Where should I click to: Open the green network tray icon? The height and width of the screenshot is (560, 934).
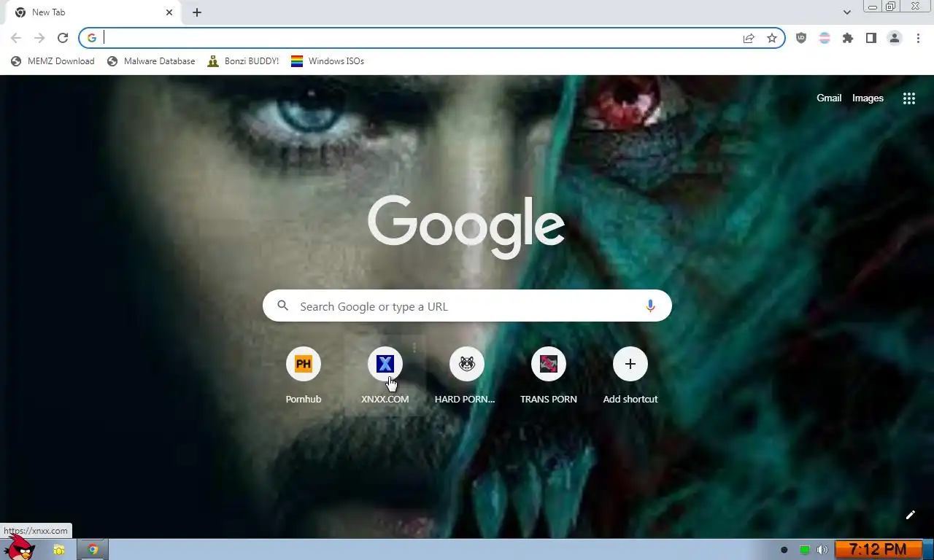click(804, 550)
